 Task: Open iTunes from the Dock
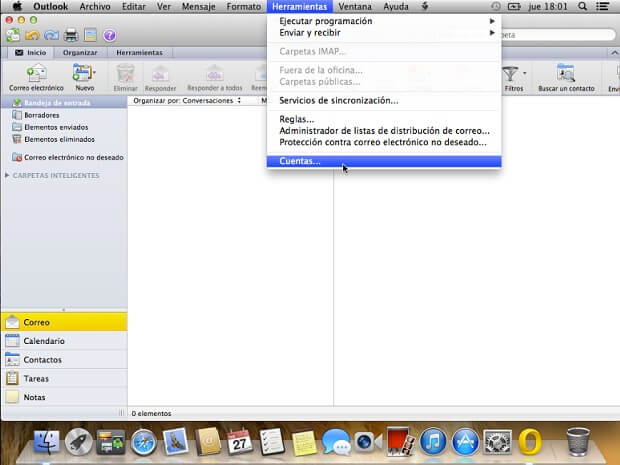click(433, 442)
